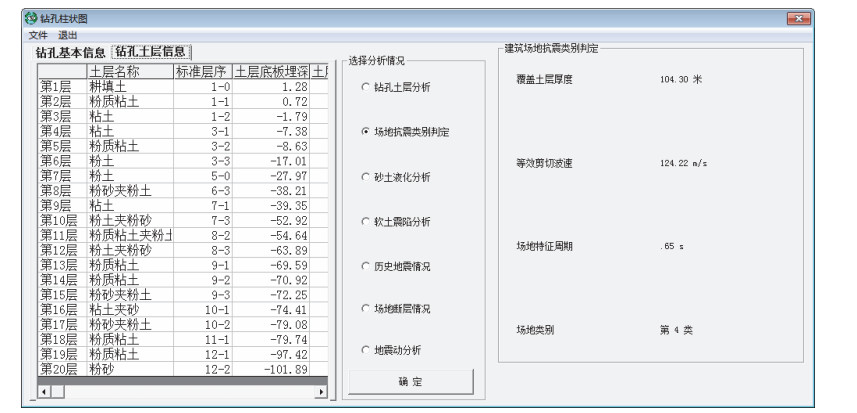Select 地震动分析 radio button
The height and width of the screenshot is (413, 857).
pyautogui.click(x=364, y=350)
